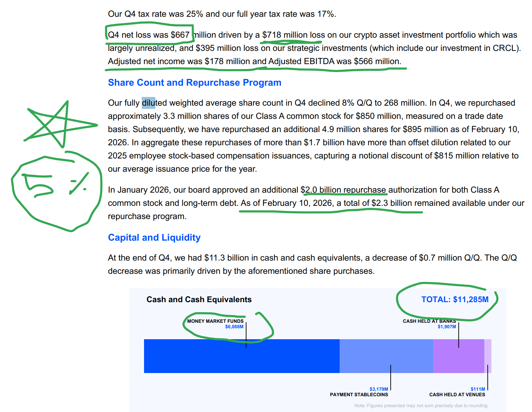Image resolution: width=532 pixels, height=412 pixels.
Task: Click the MONEY MARKET FUNDS label
Action: (215, 321)
